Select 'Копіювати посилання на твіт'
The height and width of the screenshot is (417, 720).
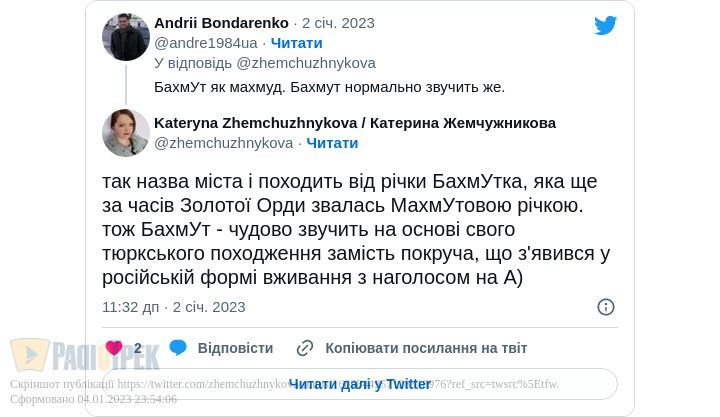point(426,348)
